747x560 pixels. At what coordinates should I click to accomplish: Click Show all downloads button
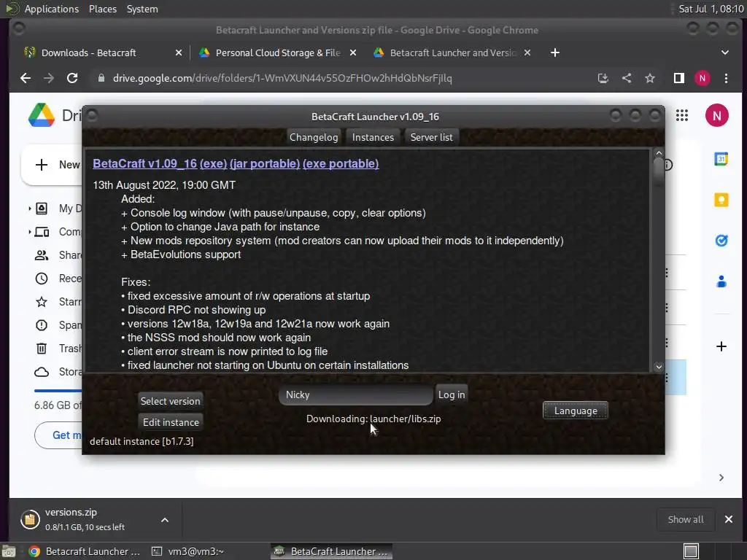pyautogui.click(x=685, y=519)
